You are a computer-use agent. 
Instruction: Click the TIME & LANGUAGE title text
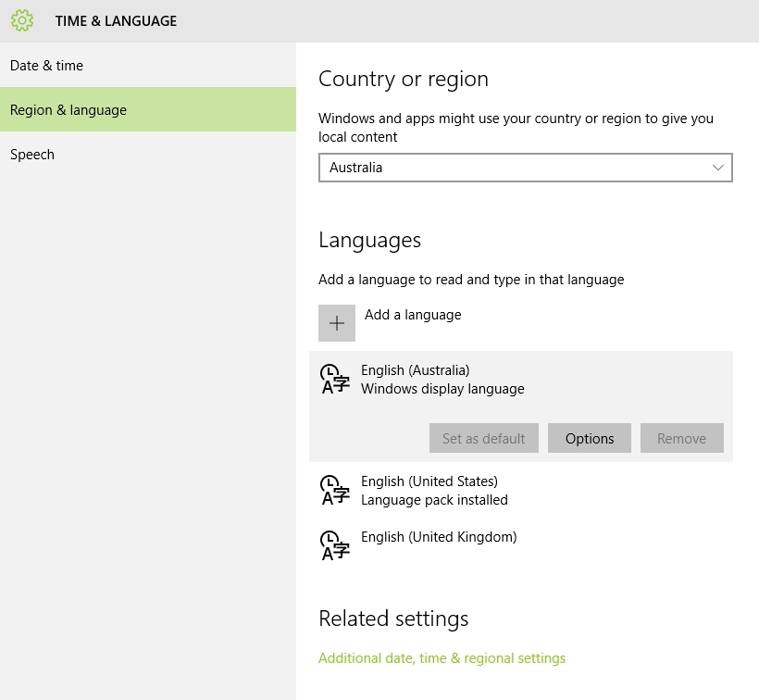point(117,20)
